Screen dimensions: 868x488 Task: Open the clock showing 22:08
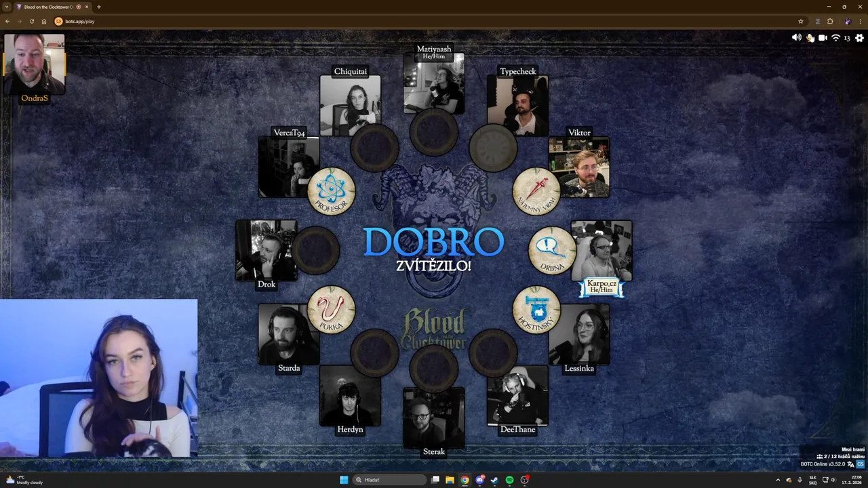click(850, 480)
